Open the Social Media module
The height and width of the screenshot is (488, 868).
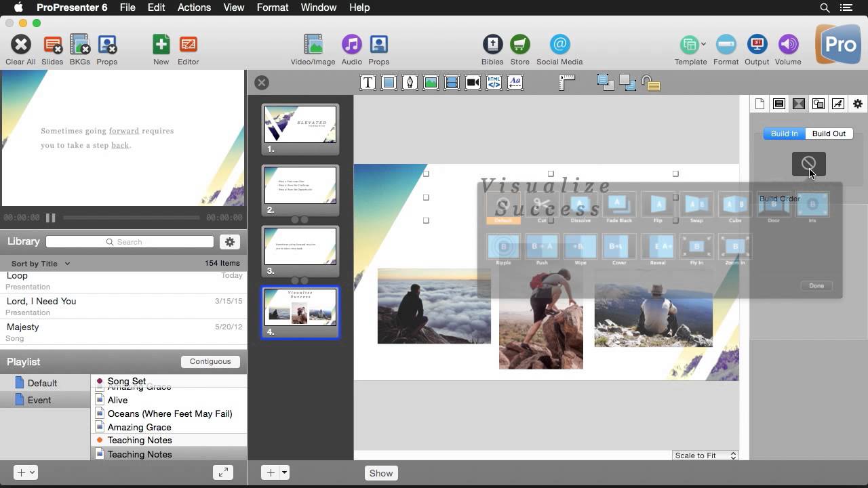click(559, 45)
